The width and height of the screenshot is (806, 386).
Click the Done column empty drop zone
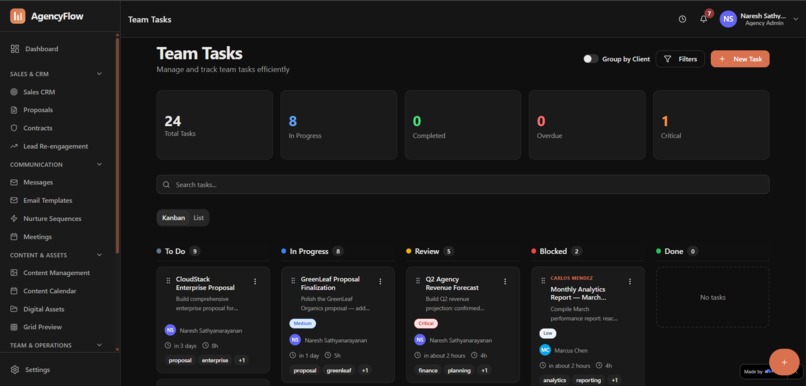pyautogui.click(x=712, y=297)
